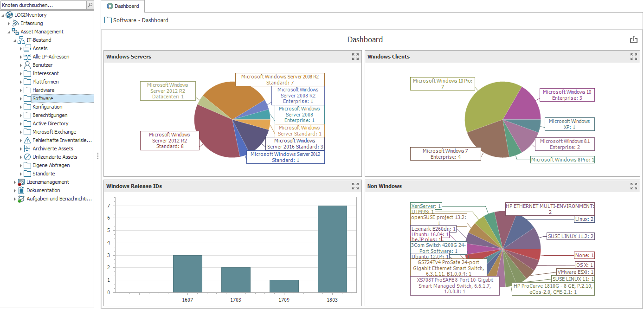Click the Erfassung signal icon
The height and width of the screenshot is (310, 644).
click(15, 23)
